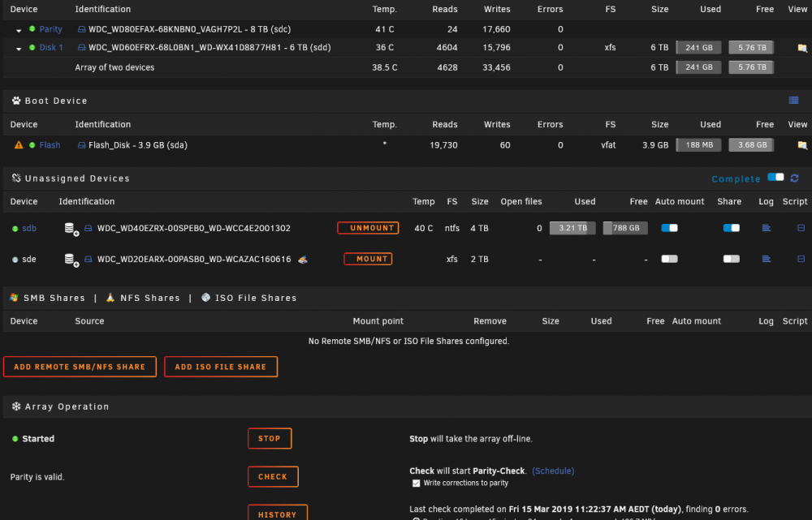Toggle the Complete view switch
The image size is (812, 520).
pos(775,178)
